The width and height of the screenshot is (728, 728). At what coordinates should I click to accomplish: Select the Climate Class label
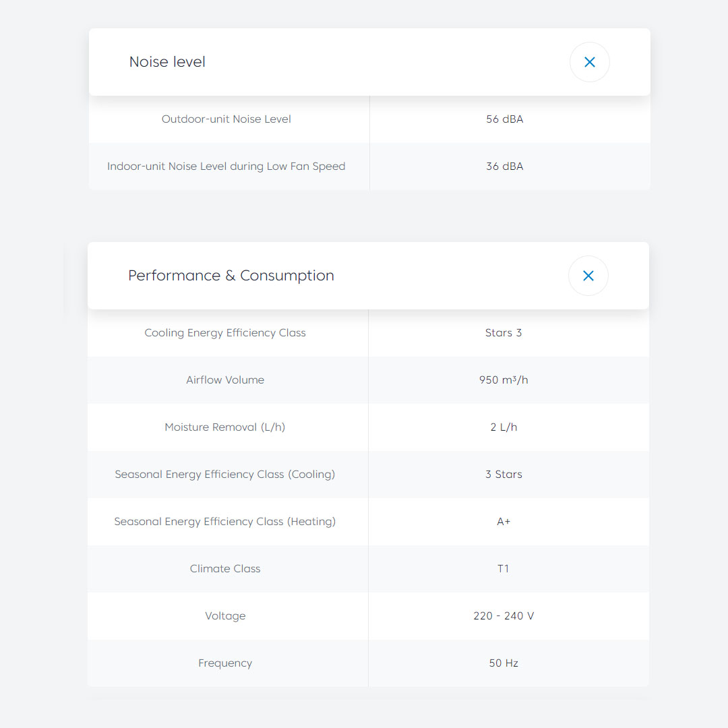tap(225, 569)
